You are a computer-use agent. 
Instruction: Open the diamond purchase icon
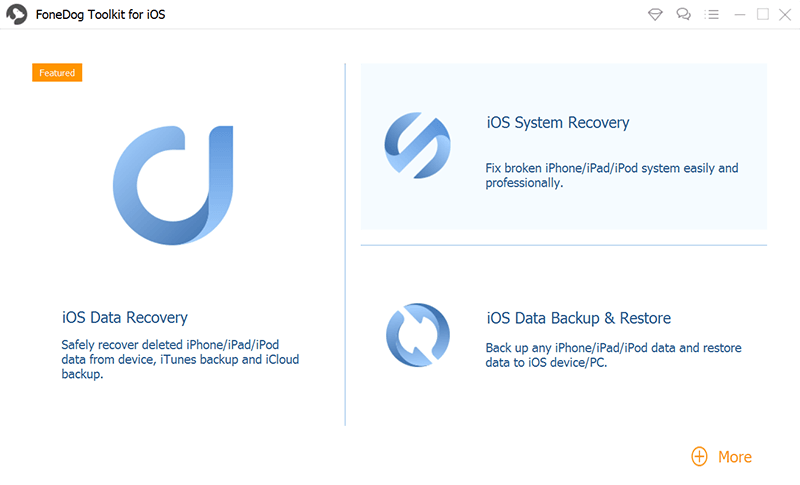[x=655, y=14]
